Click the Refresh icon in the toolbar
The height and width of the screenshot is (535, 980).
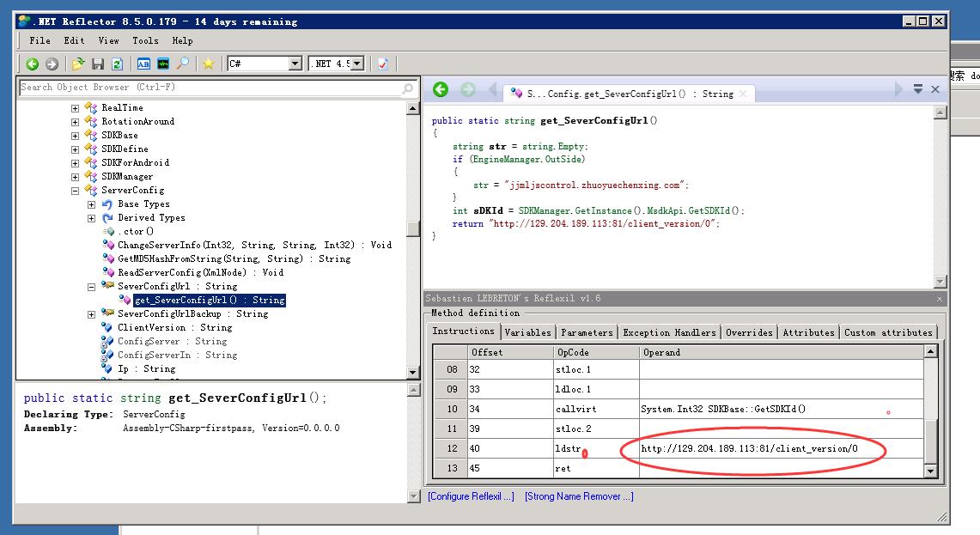117,64
